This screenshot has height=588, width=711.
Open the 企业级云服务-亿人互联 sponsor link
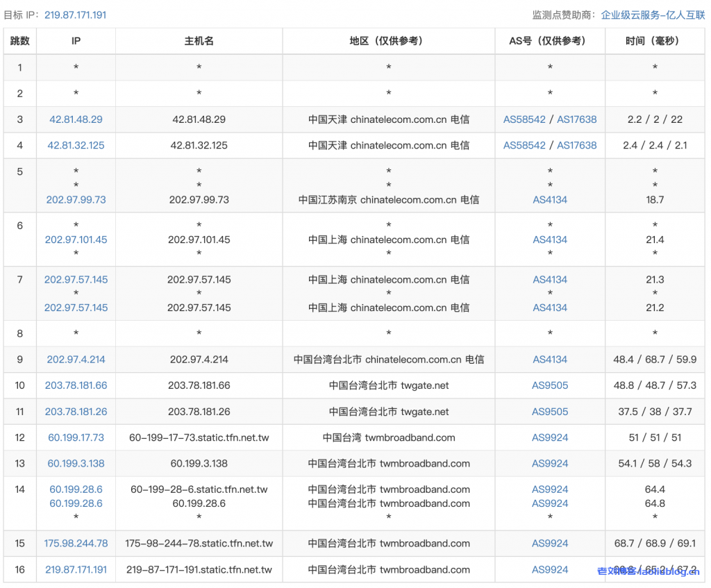[x=653, y=15]
